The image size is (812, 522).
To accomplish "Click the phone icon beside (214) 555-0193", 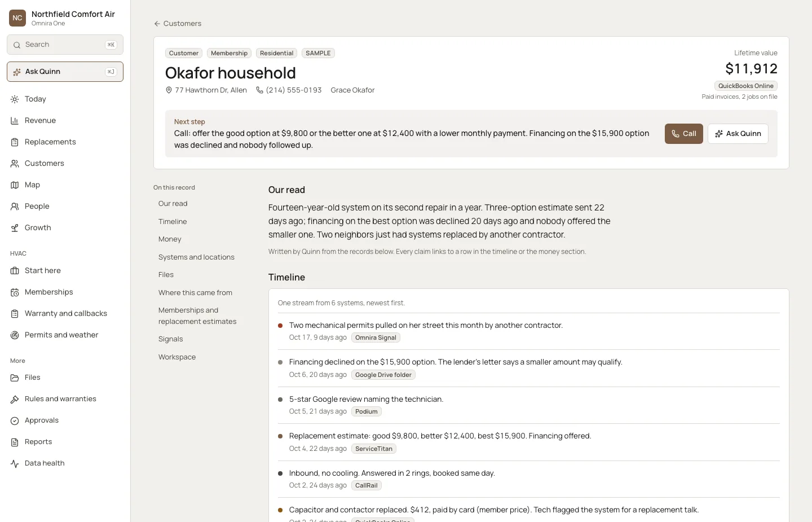I will 259,90.
